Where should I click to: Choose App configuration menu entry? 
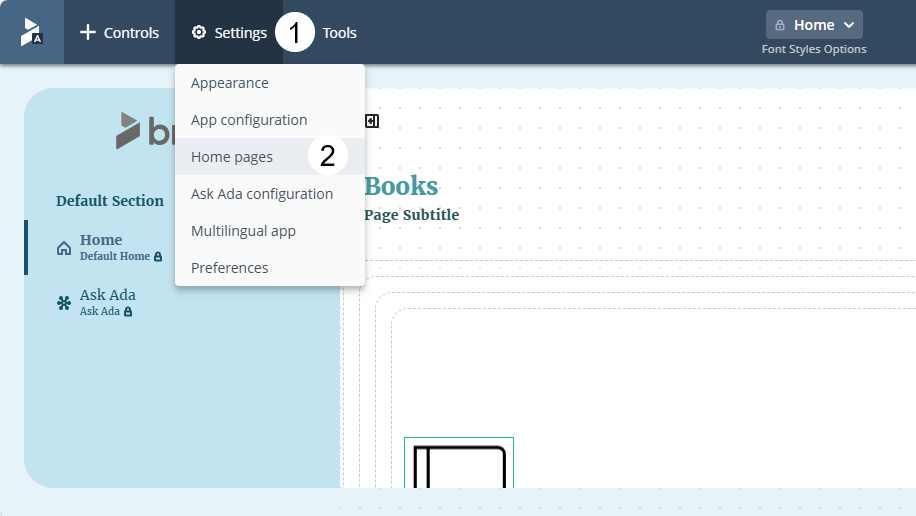point(270,120)
